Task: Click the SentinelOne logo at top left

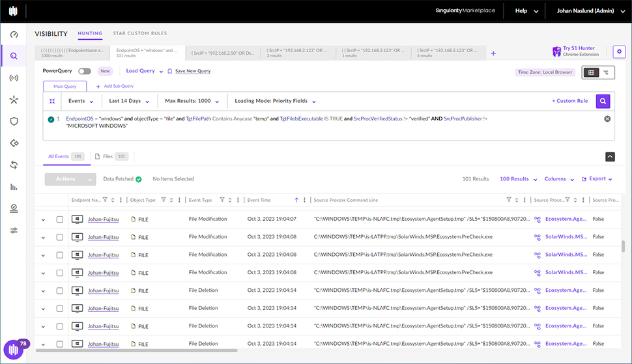Action: coord(13,11)
